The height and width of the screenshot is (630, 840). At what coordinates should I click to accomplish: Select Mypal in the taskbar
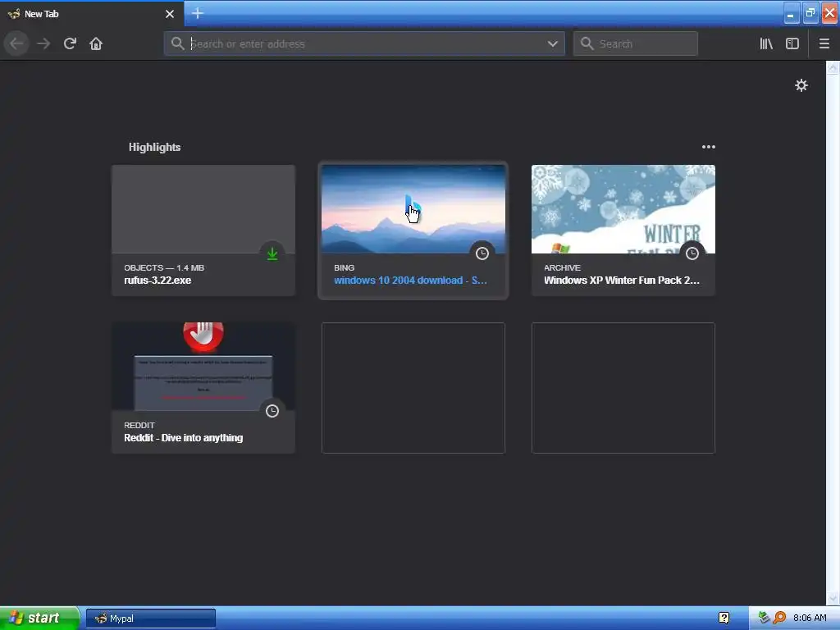coord(151,619)
